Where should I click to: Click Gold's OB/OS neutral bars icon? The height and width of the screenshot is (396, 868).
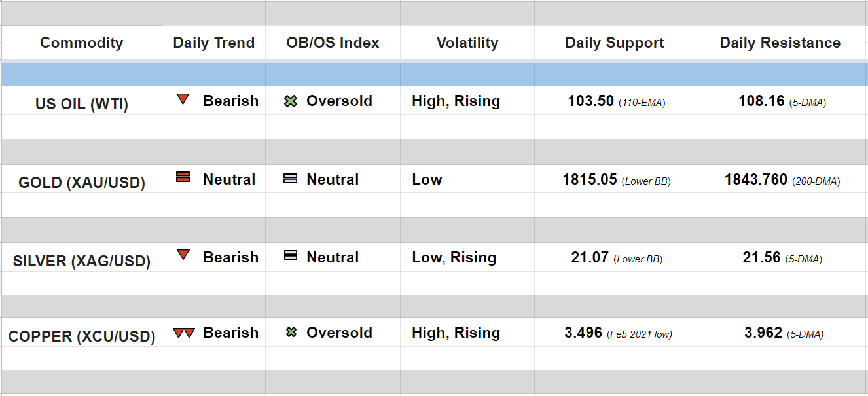coord(291,179)
